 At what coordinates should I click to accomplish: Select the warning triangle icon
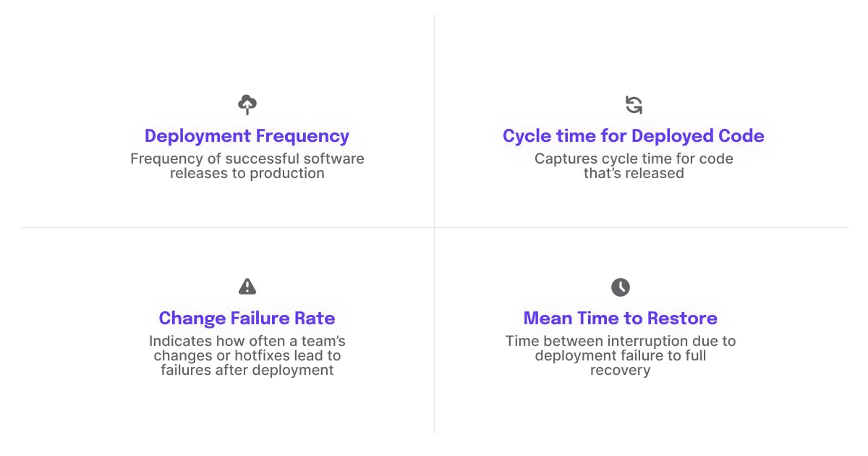tap(247, 287)
